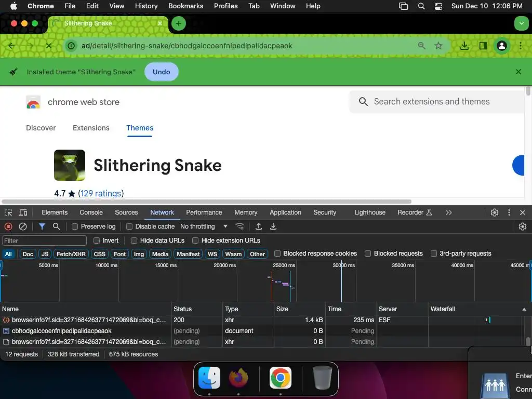Open network conditions wifi icon
Screen dimensions: 532x399
tap(240, 227)
